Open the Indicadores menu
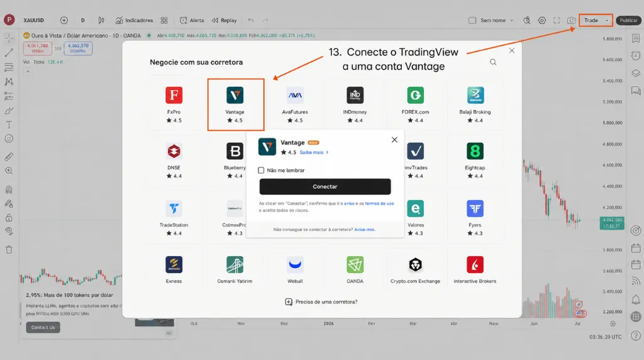The width and height of the screenshot is (644, 360). [x=135, y=20]
